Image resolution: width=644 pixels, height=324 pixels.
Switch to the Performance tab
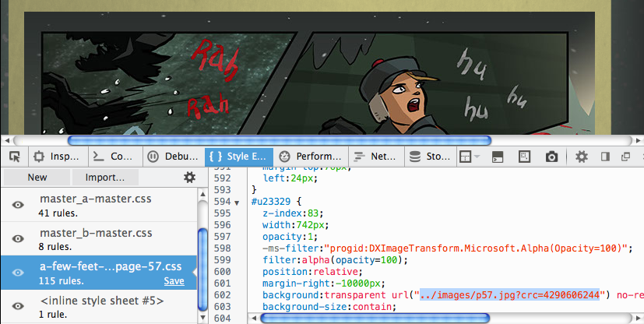311,157
